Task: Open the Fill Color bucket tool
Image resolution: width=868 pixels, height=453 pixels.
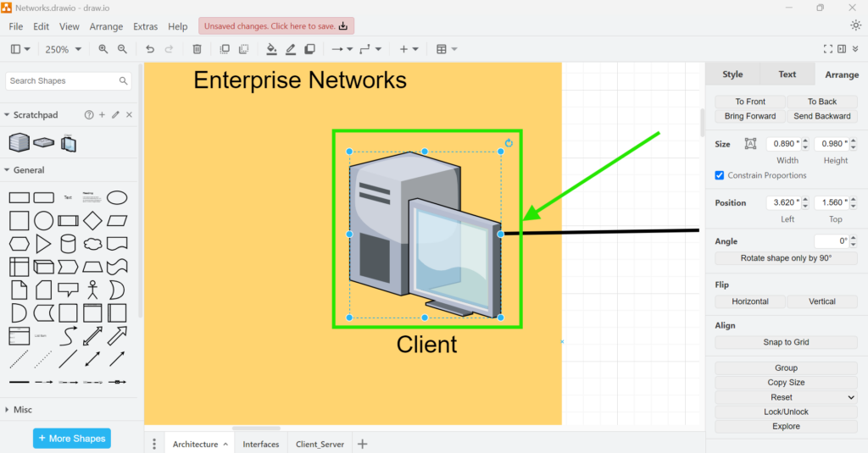Action: click(x=271, y=49)
